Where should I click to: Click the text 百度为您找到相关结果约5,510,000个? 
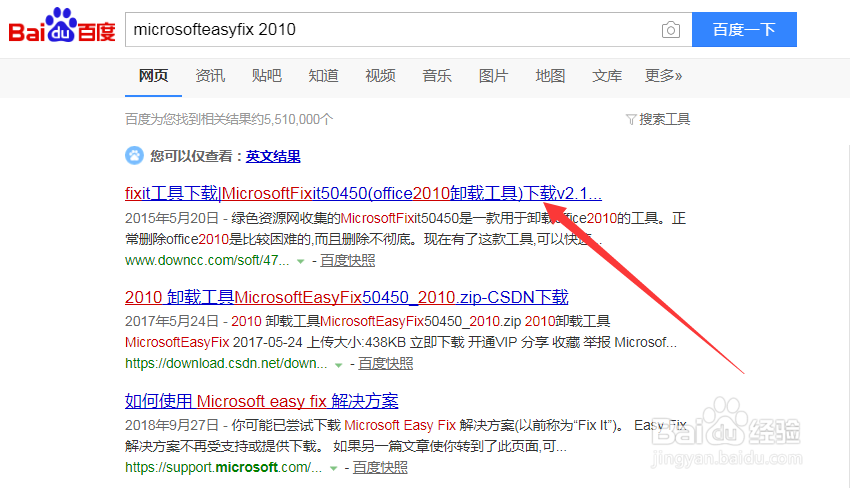tap(229, 119)
